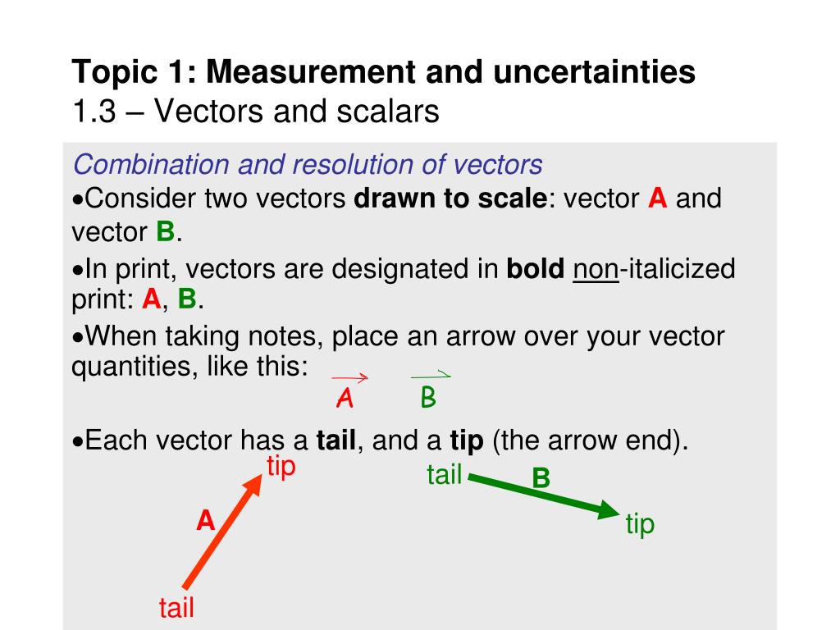Click the red 'tail' label at bottom

coord(176,608)
